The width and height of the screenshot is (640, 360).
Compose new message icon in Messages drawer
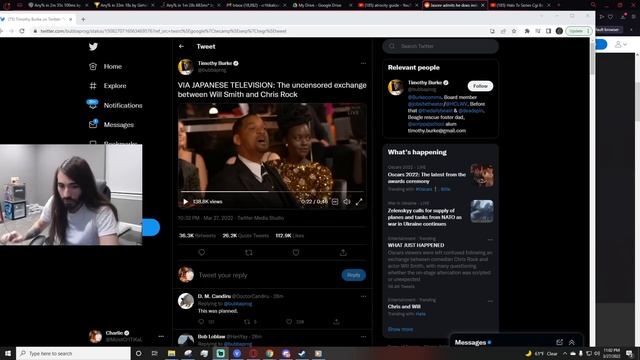tap(559, 342)
